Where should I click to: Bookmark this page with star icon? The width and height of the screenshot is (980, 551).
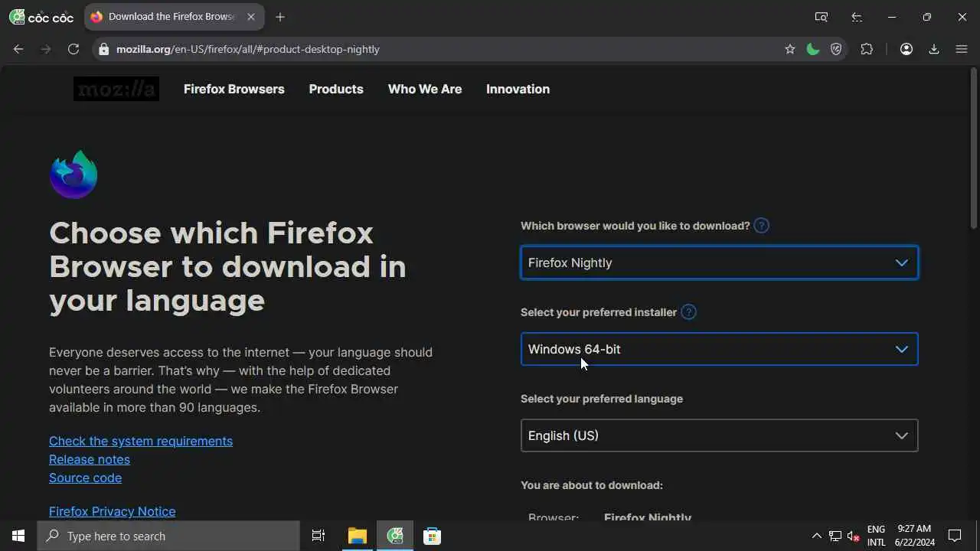790,49
